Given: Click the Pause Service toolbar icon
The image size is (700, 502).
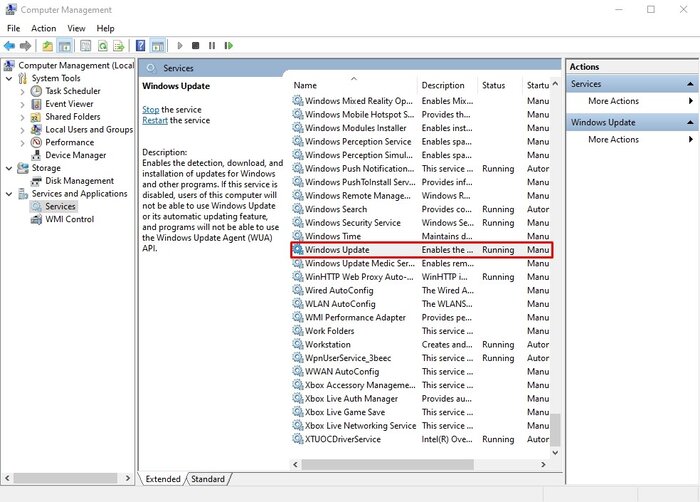Looking at the screenshot, I should tap(212, 46).
